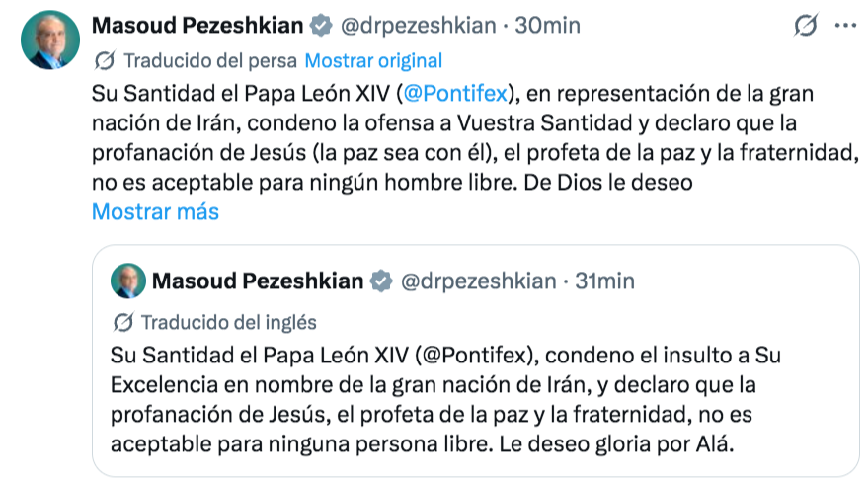Image resolution: width=868 pixels, height=481 pixels.
Task: Click the verified badge in the quoted post
Action: (x=380, y=282)
